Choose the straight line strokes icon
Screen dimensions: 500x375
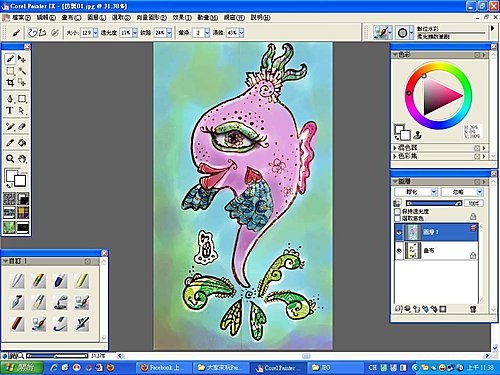42,33
